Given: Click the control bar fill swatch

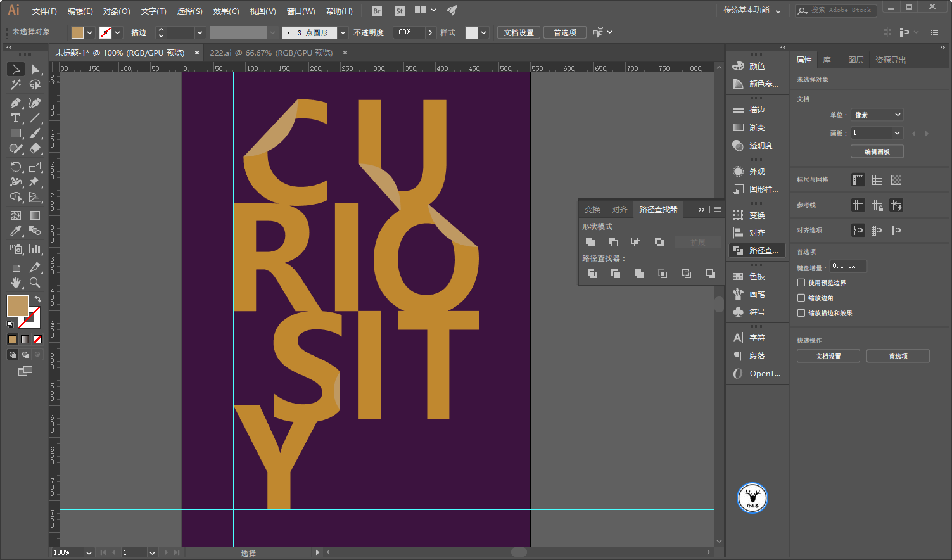Looking at the screenshot, I should click(77, 32).
